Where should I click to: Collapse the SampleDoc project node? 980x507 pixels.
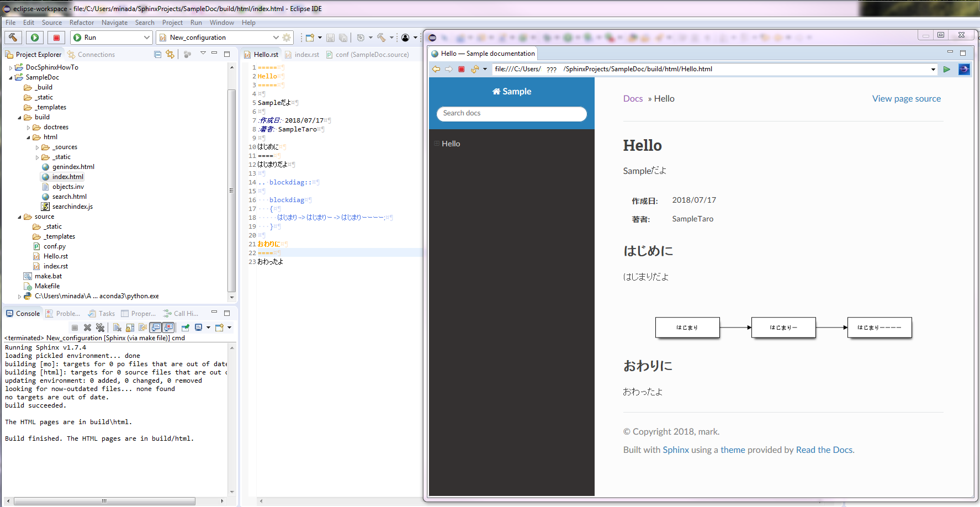point(10,77)
